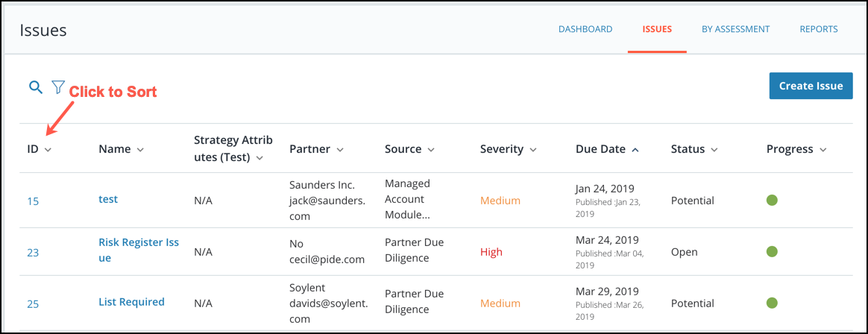
Task: Sort by Severity column chevron
Action: point(533,150)
